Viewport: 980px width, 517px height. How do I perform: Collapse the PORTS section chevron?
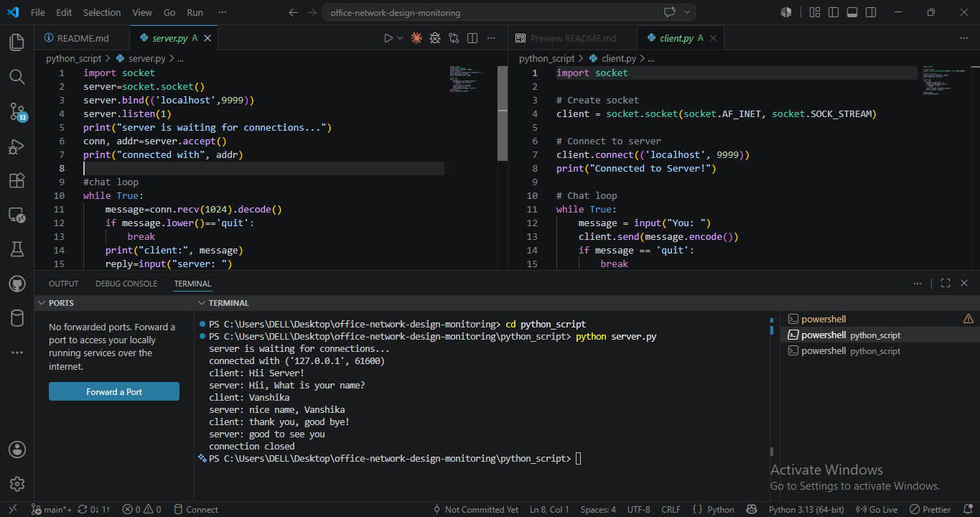coord(42,303)
